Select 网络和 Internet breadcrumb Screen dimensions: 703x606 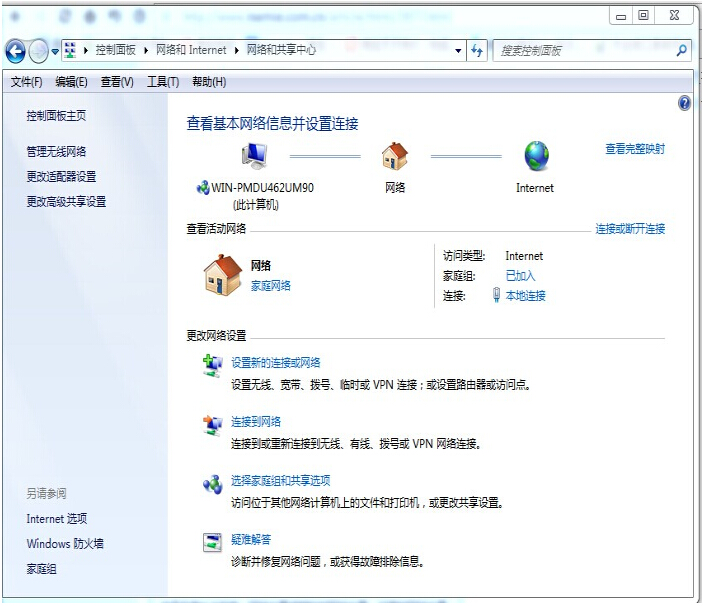tap(191, 50)
